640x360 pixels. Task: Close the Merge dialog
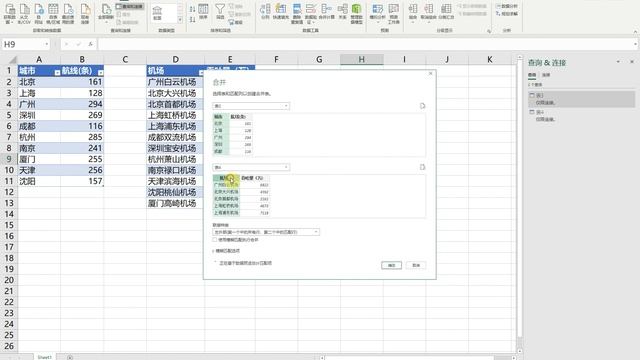point(431,73)
